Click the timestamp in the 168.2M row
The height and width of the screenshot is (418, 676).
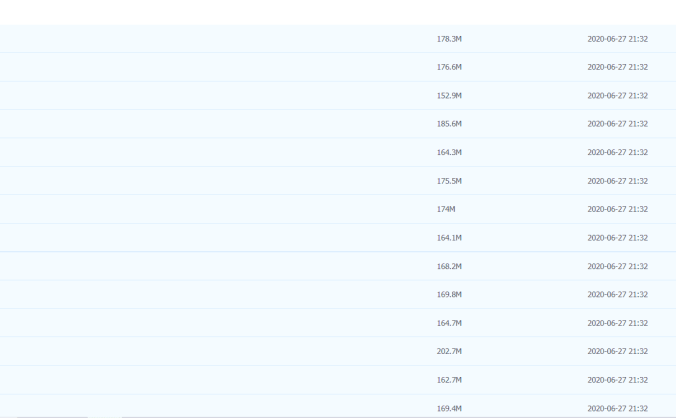[617, 266]
